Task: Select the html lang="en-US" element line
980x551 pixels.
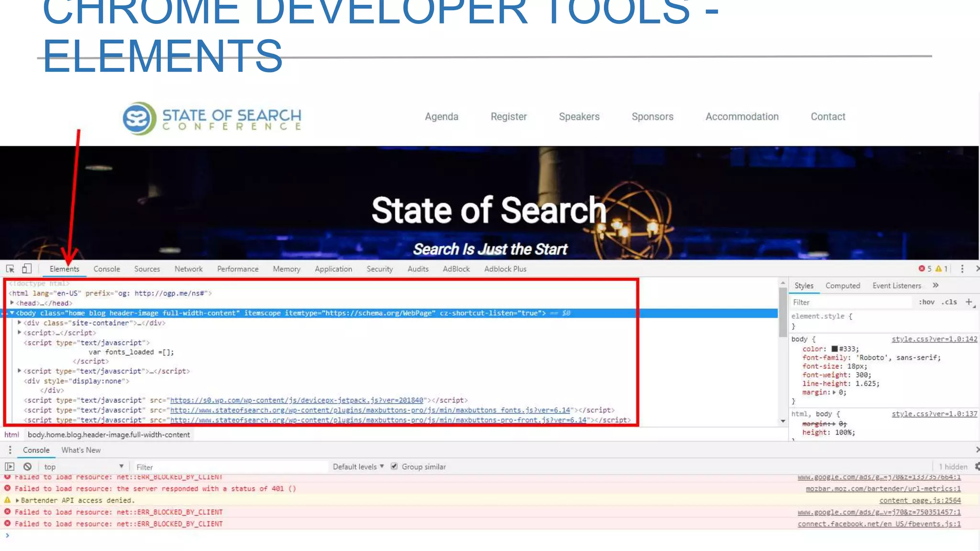Action: [x=111, y=293]
